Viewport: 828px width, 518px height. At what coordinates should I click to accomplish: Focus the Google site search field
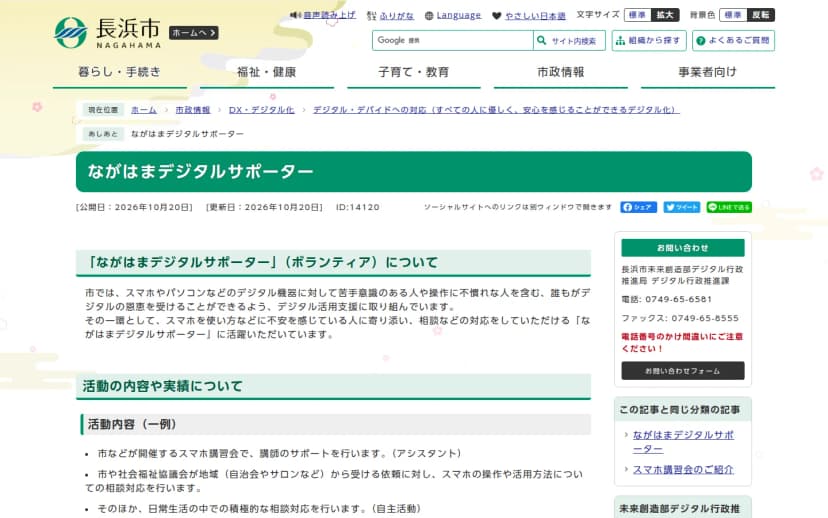453,41
